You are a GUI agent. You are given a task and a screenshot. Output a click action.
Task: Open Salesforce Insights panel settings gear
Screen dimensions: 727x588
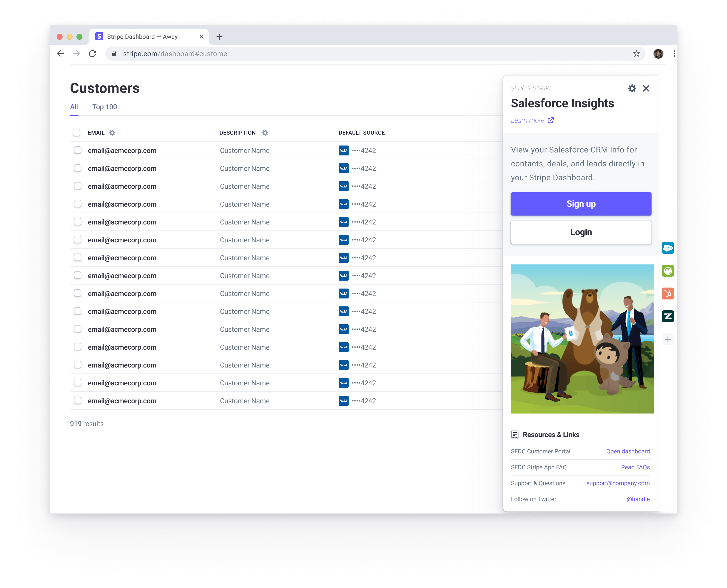[x=632, y=88]
